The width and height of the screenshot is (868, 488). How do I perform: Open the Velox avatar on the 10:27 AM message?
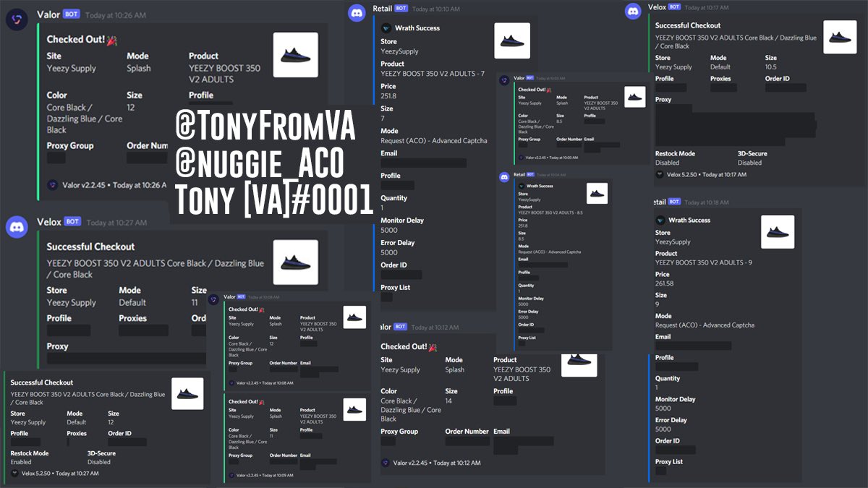point(17,227)
